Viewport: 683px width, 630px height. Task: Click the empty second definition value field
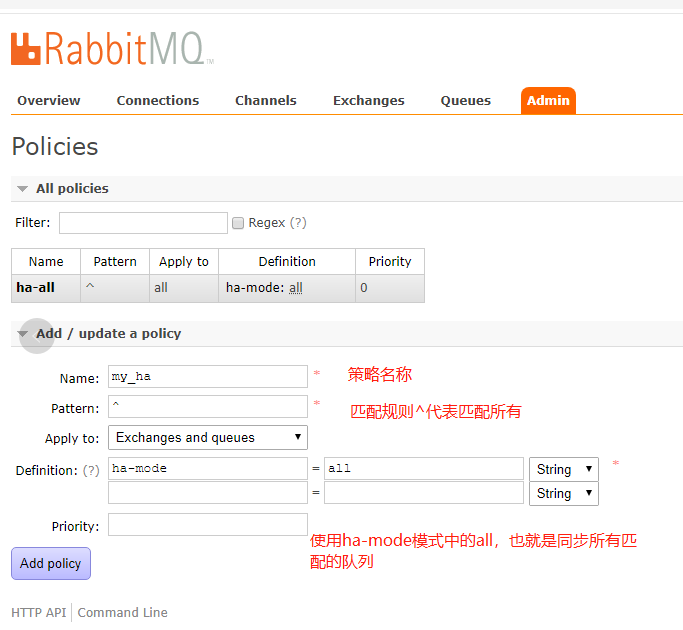tap(424, 492)
